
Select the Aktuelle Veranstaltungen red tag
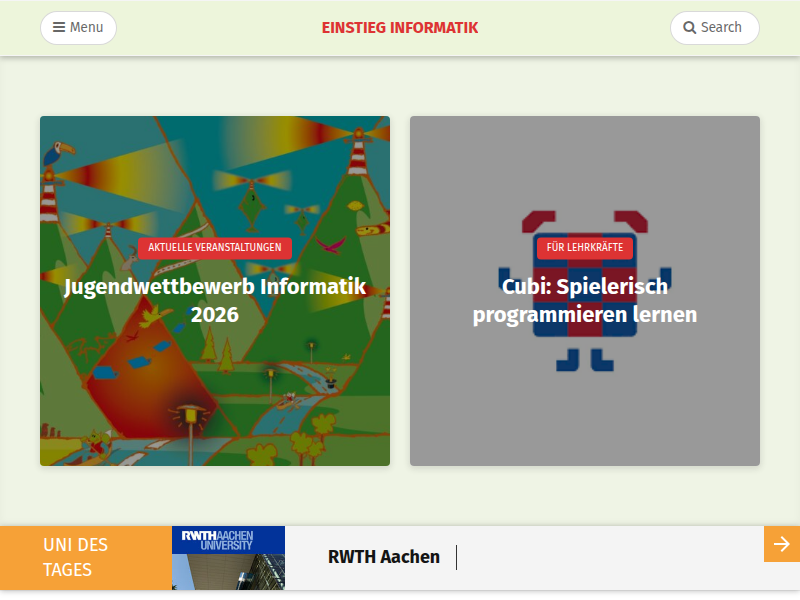(x=215, y=247)
